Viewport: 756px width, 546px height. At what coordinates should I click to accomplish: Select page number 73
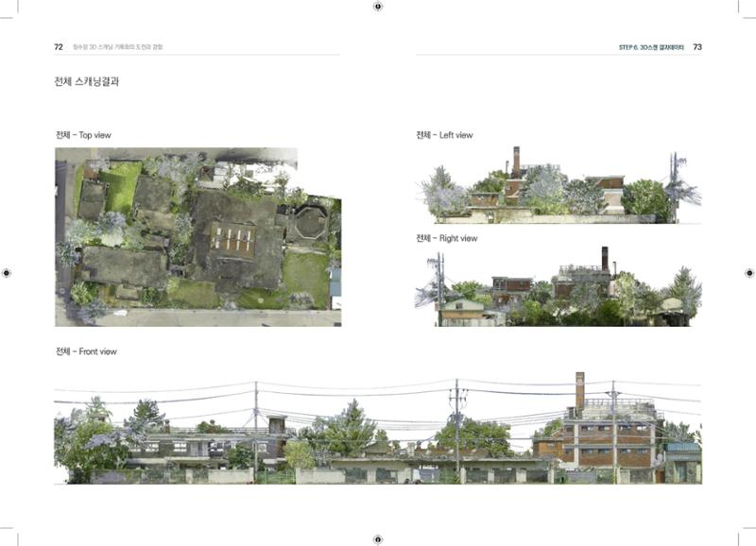pos(697,46)
